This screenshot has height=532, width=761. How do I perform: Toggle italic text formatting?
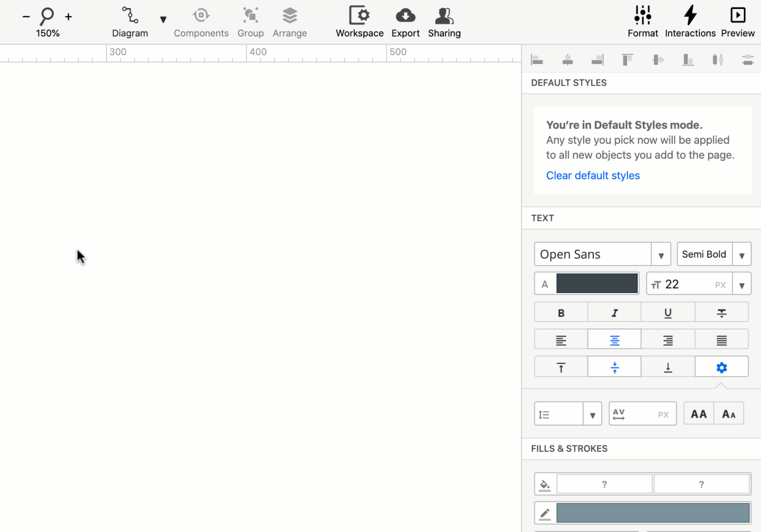[614, 312]
